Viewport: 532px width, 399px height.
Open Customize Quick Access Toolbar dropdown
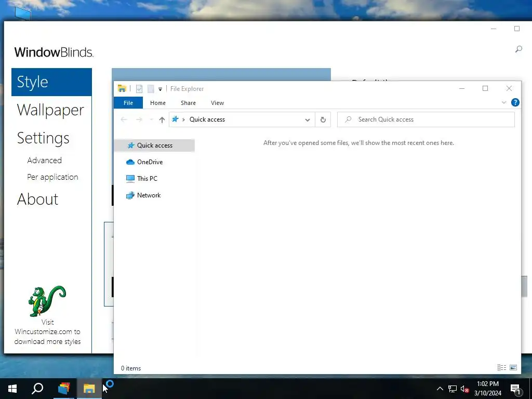click(x=160, y=89)
